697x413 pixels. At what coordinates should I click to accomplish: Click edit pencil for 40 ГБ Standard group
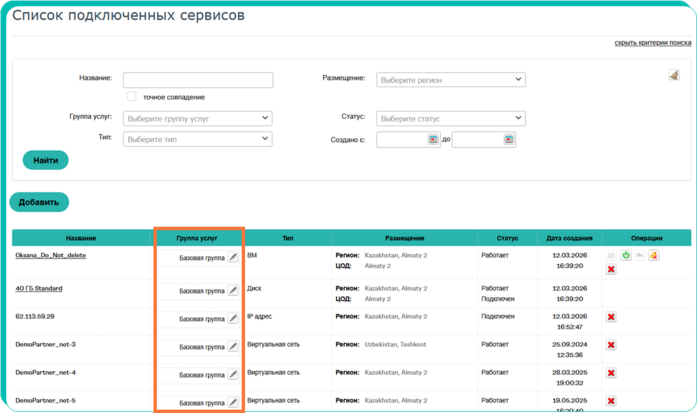point(233,290)
